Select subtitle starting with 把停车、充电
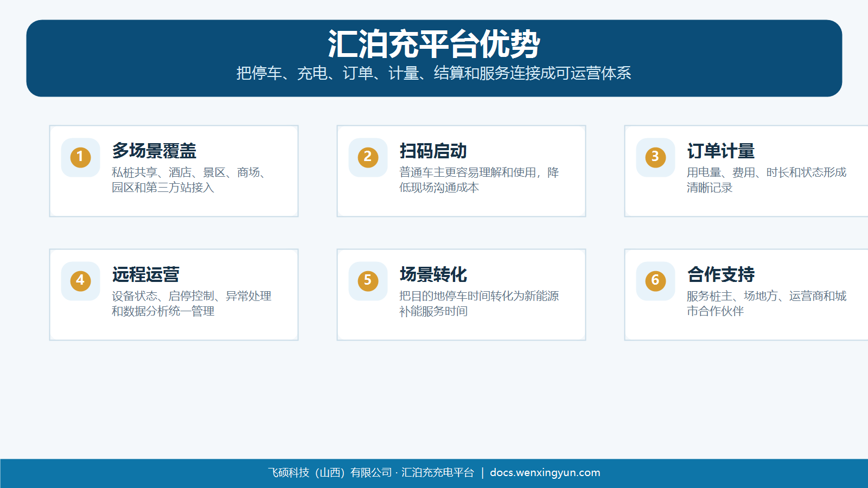 pos(434,73)
